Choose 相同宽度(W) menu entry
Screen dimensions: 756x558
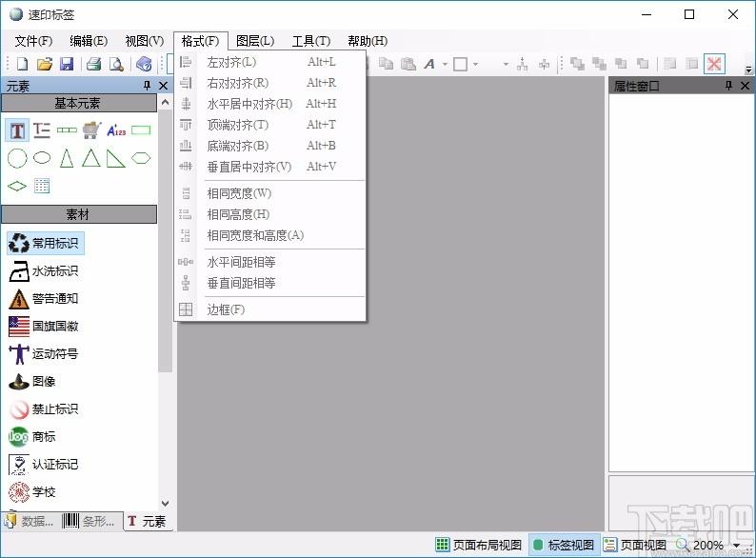(x=269, y=193)
